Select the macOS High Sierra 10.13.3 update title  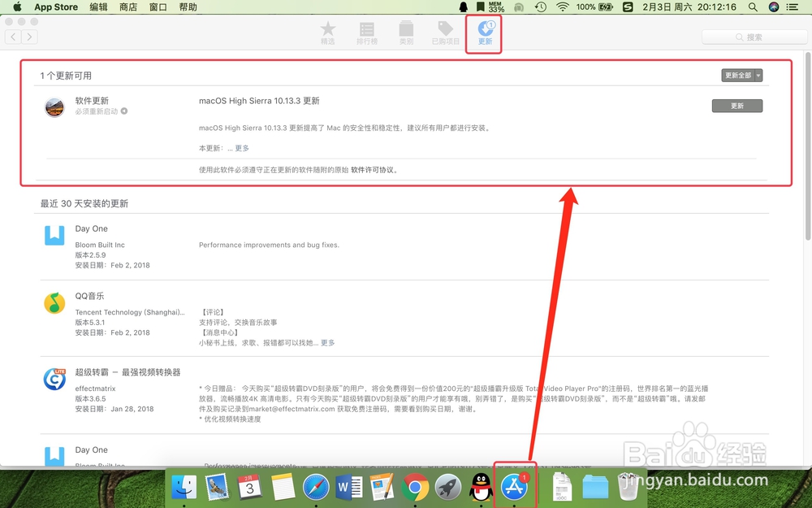point(260,101)
